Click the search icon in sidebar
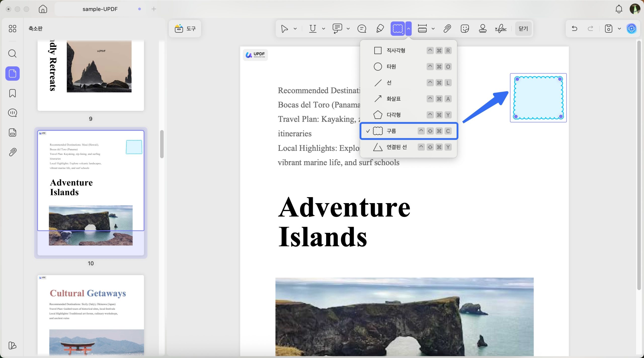 click(12, 54)
